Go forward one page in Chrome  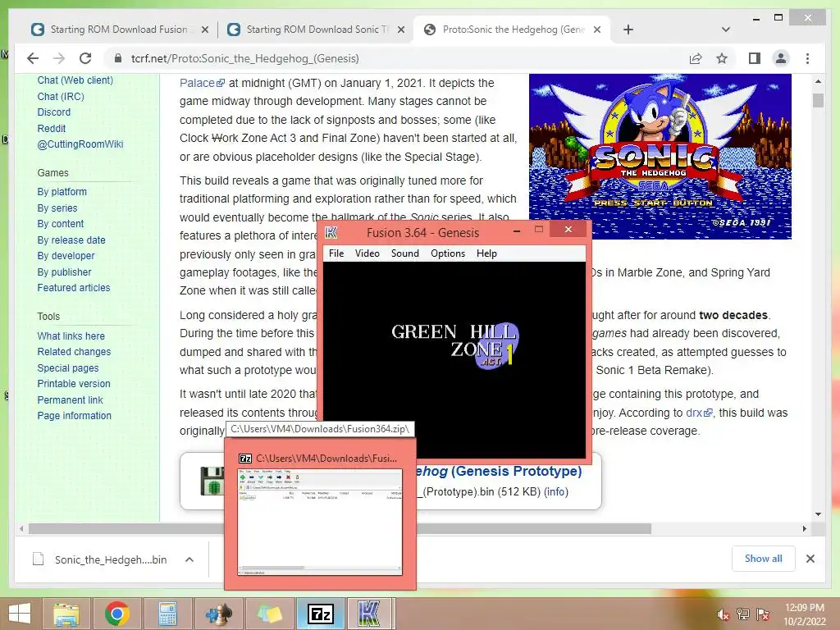coord(59,58)
